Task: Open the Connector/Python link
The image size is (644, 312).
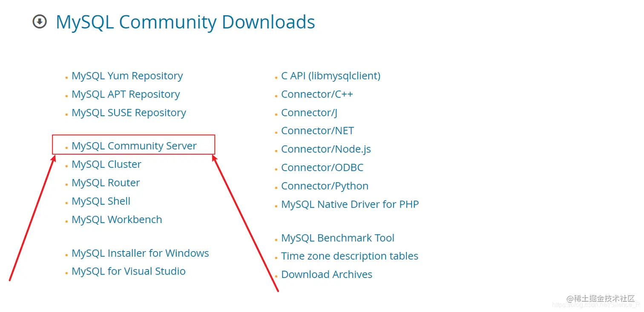Action: coord(325,186)
